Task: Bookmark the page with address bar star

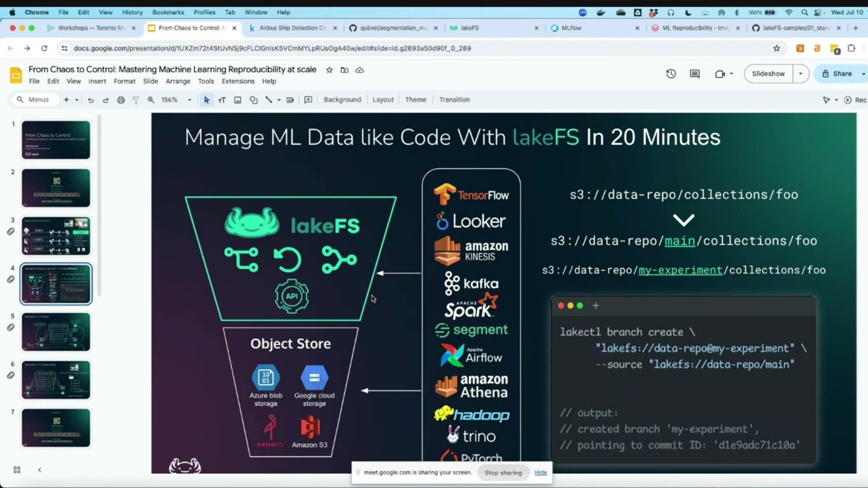Action: [776, 48]
